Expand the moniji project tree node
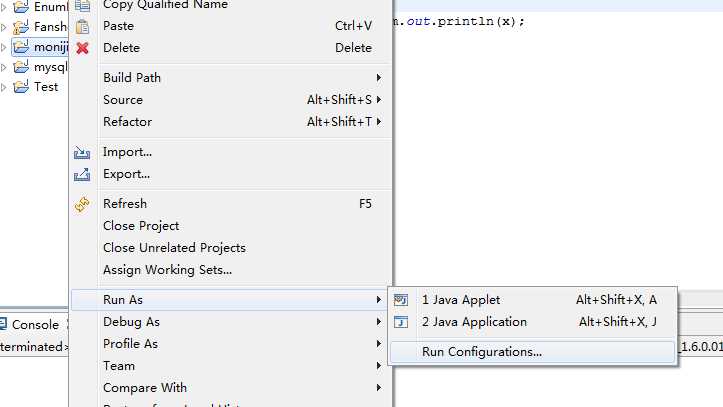This screenshot has height=407, width=723. click(4, 47)
